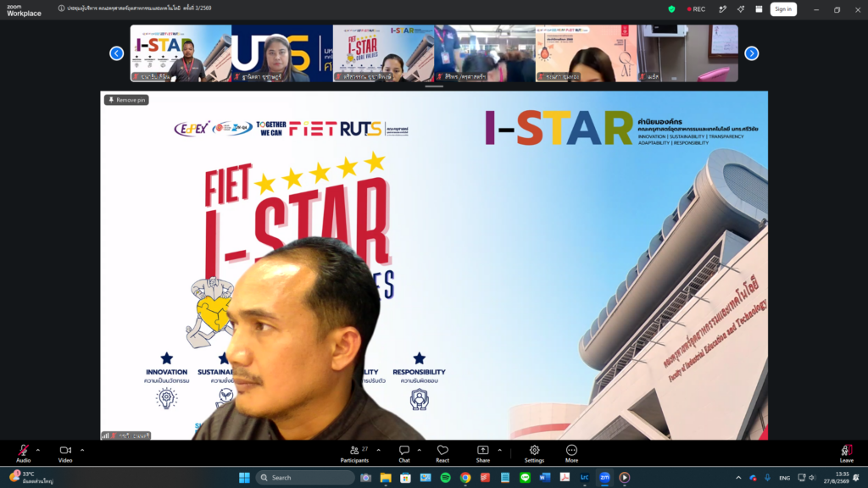Show previous participants with left arrow
Image resolution: width=868 pixels, height=488 pixels.
[x=117, y=53]
